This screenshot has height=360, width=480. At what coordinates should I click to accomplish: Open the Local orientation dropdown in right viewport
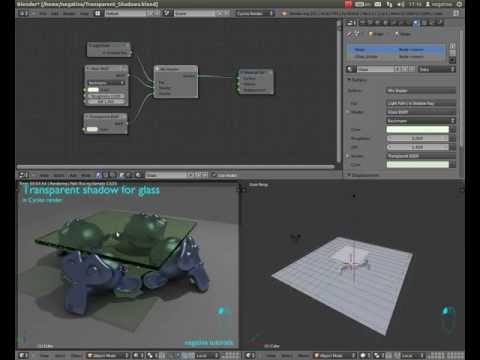[x=412, y=356]
